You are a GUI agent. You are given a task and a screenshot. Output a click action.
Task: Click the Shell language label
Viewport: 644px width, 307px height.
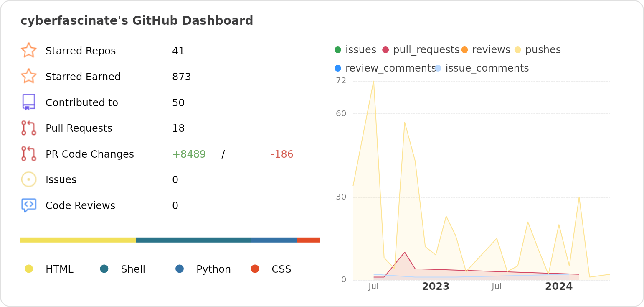133,269
